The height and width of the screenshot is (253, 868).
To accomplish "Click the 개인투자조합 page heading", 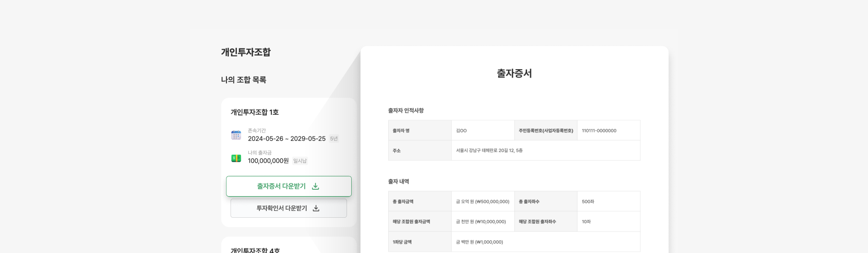I will (x=245, y=52).
